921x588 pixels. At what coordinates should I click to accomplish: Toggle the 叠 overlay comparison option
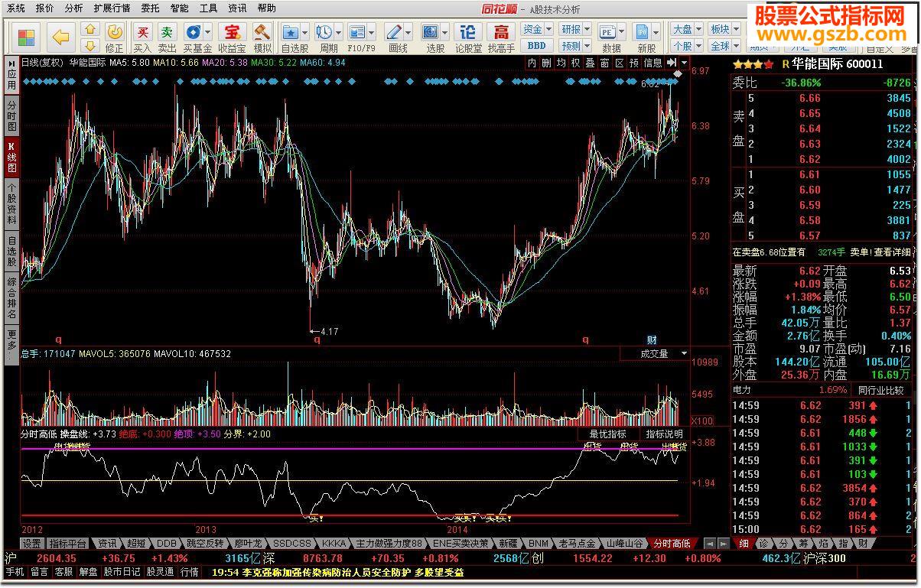click(590, 63)
